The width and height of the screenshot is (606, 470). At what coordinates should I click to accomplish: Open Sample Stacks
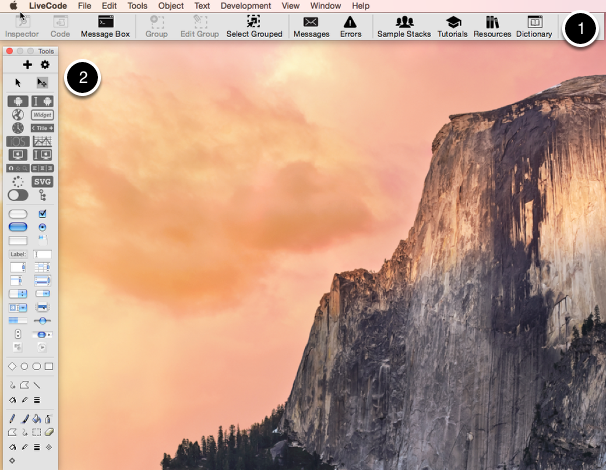[x=404, y=26]
